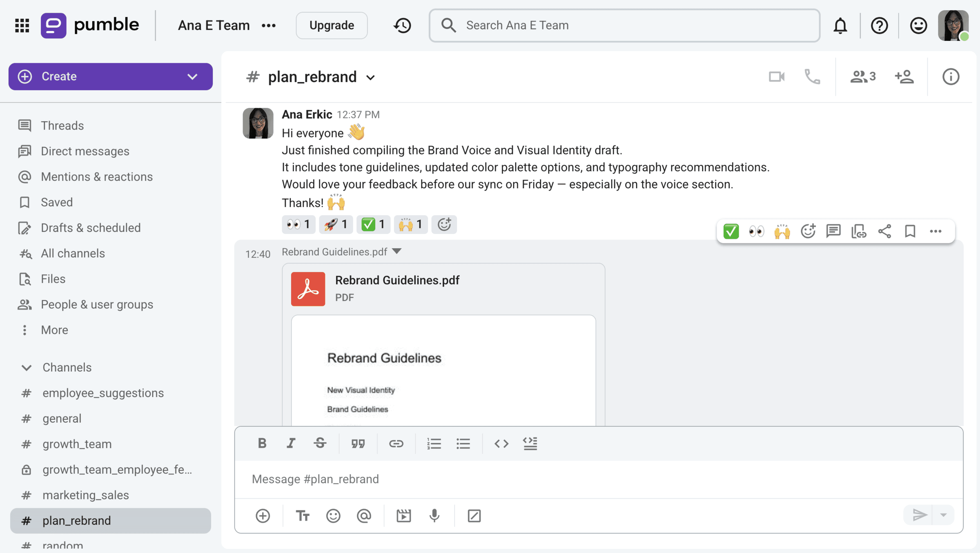Reply in thread via the hover toolbar

point(833,232)
